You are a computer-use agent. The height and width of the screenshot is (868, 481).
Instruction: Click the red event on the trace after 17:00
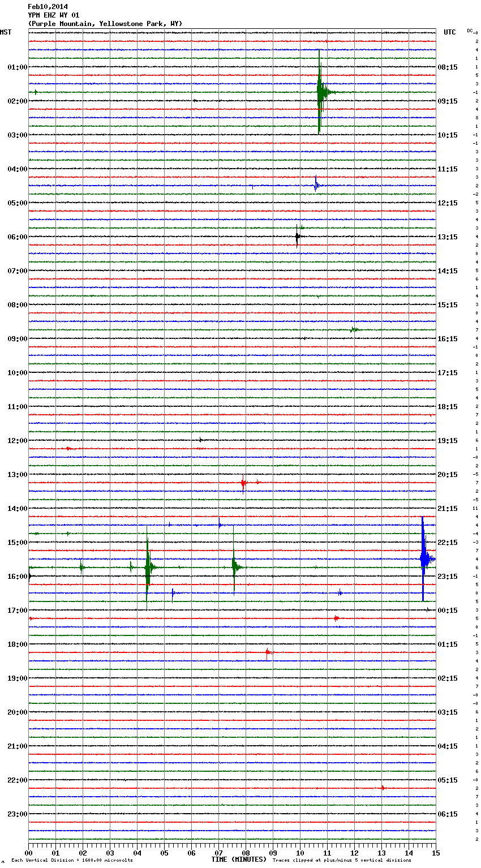point(336,618)
